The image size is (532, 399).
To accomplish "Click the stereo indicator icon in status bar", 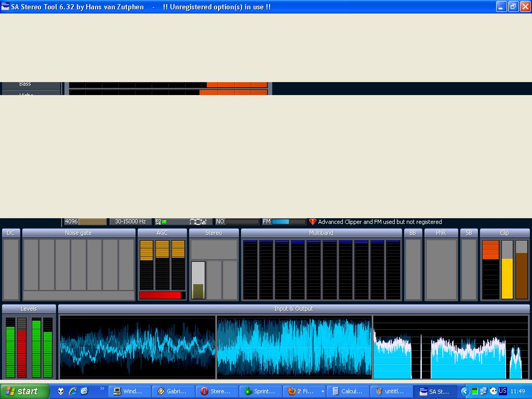I will click(x=198, y=222).
